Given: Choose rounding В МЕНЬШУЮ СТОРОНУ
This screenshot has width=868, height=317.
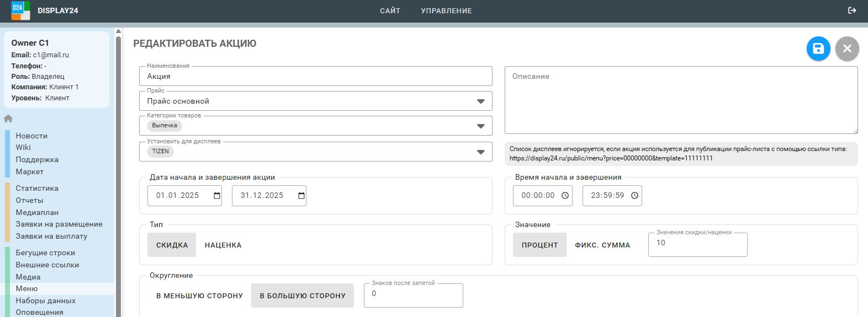Looking at the screenshot, I should pos(199,296).
